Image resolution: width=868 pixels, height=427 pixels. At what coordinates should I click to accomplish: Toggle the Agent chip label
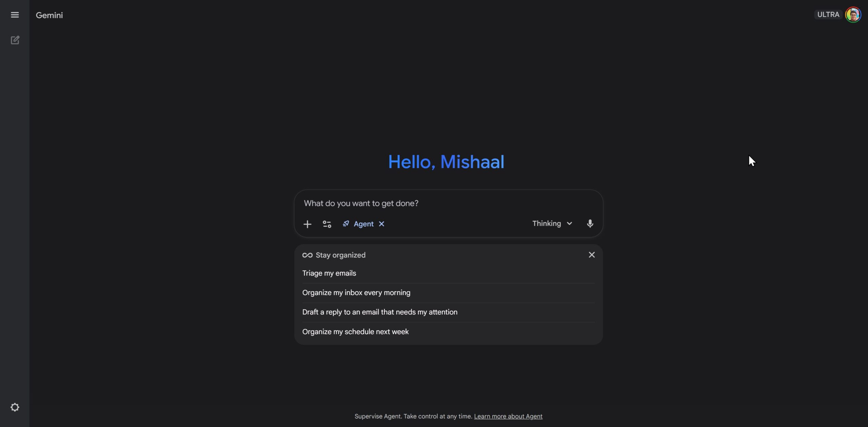[x=363, y=224]
